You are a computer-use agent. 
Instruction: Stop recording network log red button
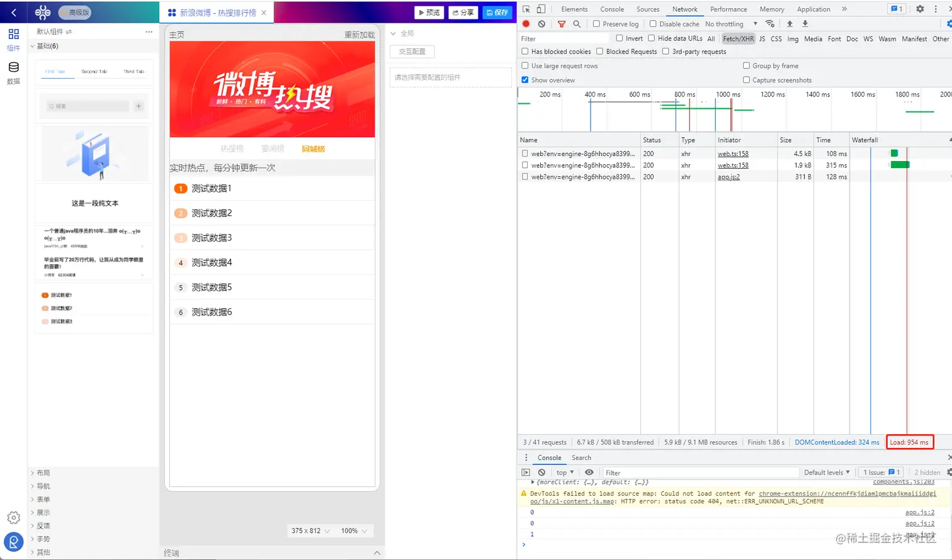[x=526, y=24]
